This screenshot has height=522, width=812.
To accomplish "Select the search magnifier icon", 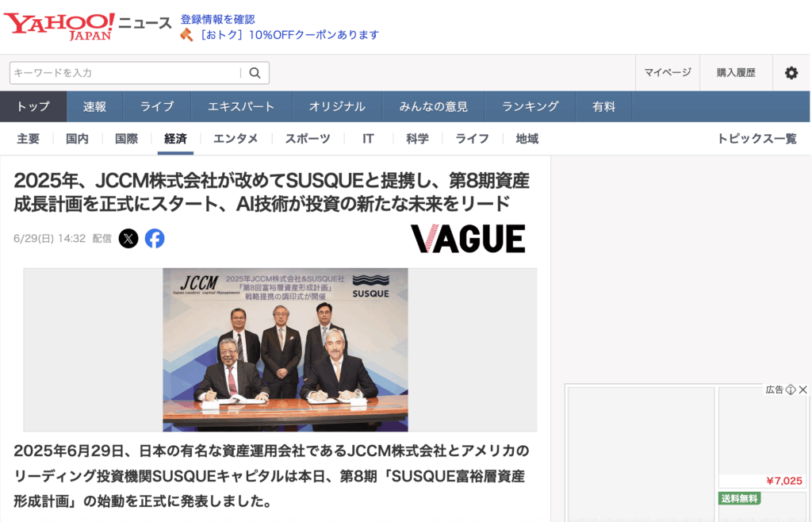I will pyautogui.click(x=255, y=72).
